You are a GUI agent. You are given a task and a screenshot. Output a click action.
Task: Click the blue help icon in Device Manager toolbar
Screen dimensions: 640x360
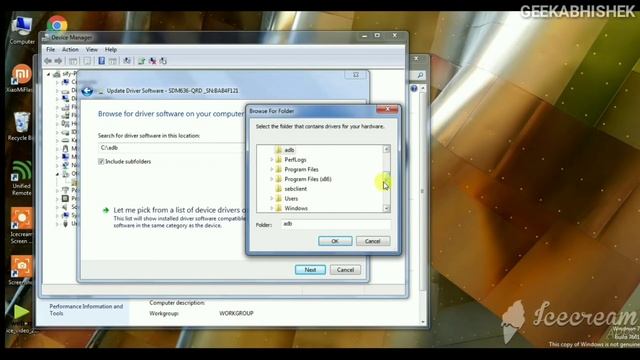coord(101,61)
